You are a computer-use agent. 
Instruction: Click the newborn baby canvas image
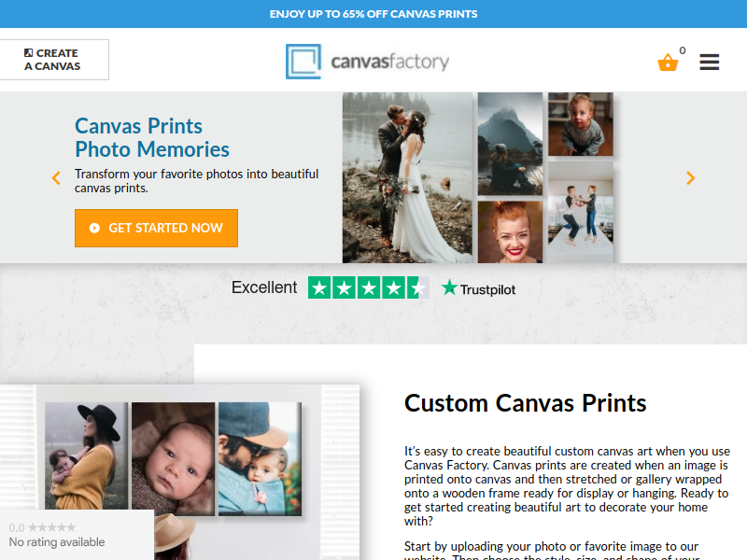click(x=174, y=458)
